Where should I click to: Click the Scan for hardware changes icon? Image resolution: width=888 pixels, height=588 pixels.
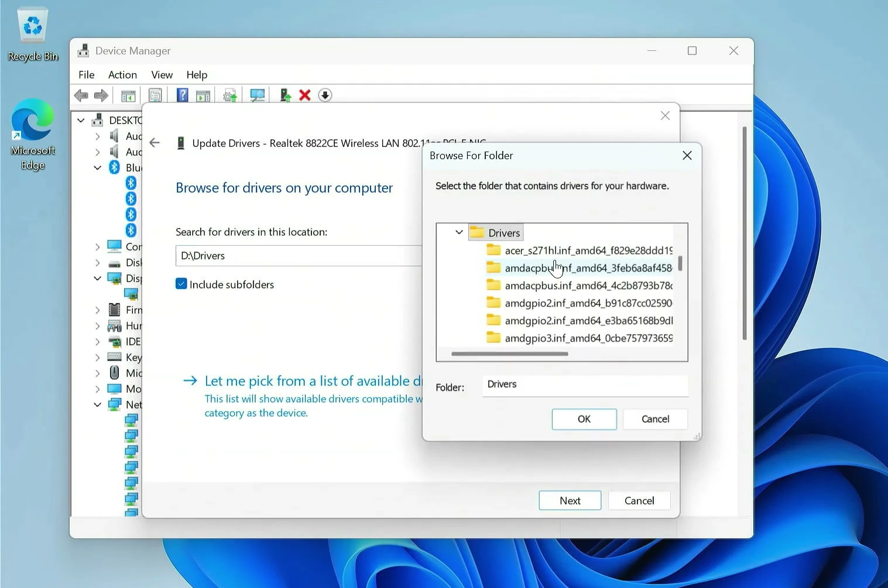tap(257, 95)
